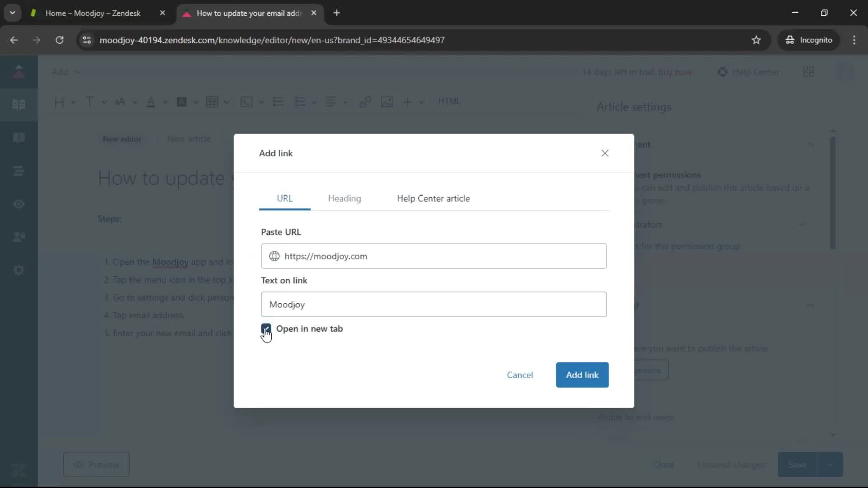Image resolution: width=868 pixels, height=488 pixels.
Task: Open the Save options dropdown arrow
Action: coord(830,465)
